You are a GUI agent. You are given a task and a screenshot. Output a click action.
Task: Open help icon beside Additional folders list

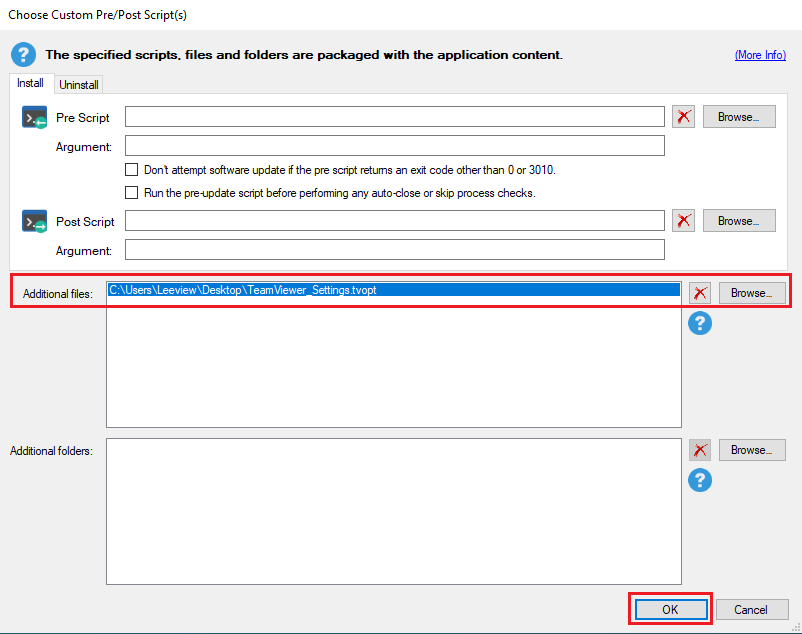[700, 480]
